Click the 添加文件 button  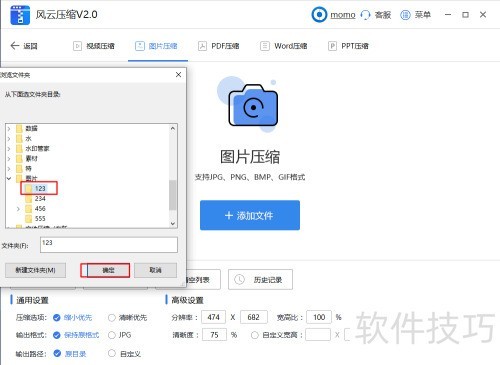tap(250, 215)
